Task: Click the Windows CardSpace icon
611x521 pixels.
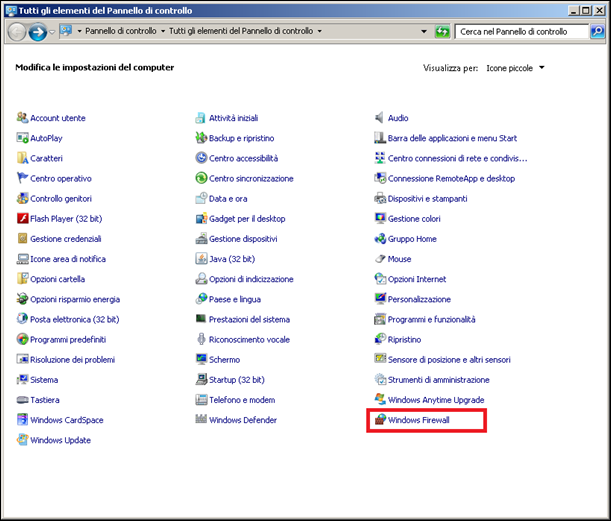Action: coord(22,420)
